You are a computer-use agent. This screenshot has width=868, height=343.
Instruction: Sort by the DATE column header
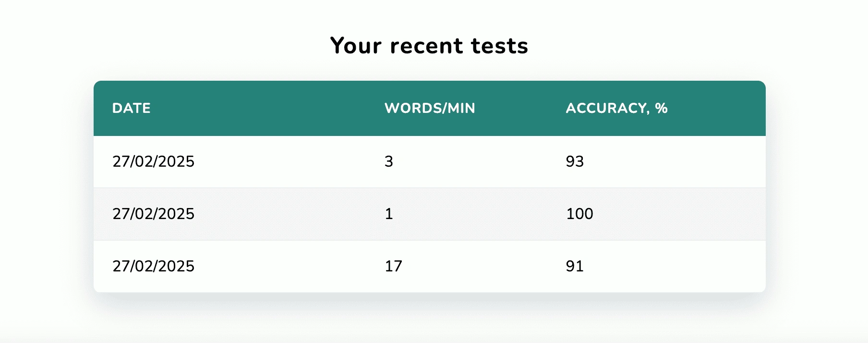click(131, 108)
